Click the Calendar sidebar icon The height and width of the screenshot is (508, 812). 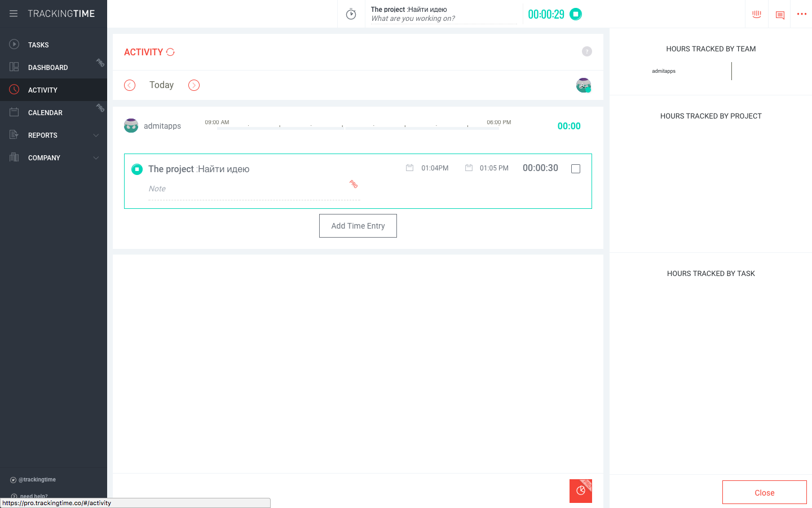[x=14, y=112]
